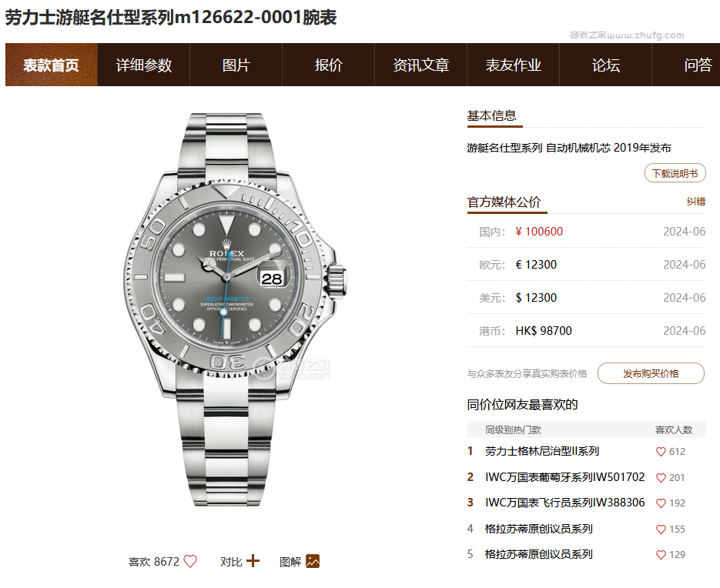Click the 下载说明书 button
Viewport: 720px width, 588px height.
[x=675, y=173]
